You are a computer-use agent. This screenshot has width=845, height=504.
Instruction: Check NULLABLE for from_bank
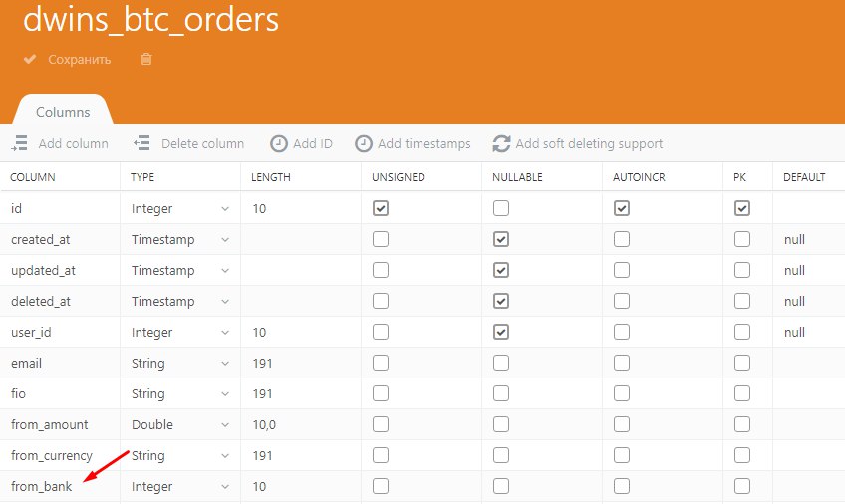pos(501,486)
